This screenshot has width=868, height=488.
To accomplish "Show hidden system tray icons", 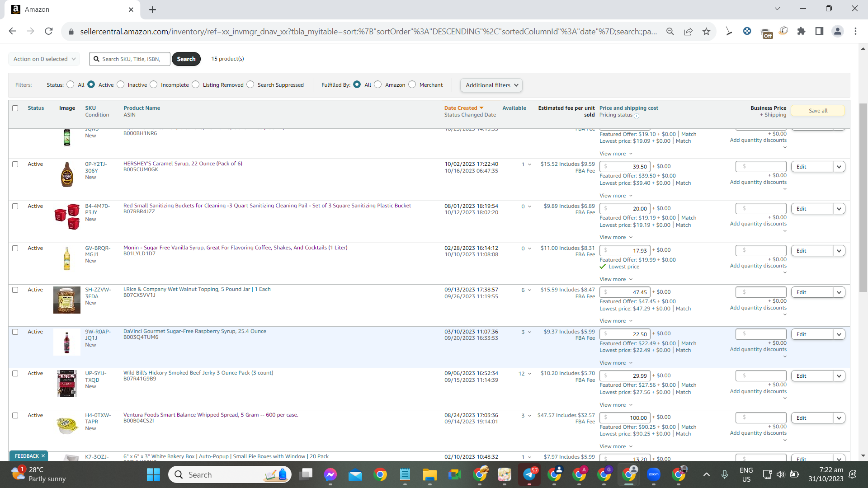I will [x=706, y=474].
